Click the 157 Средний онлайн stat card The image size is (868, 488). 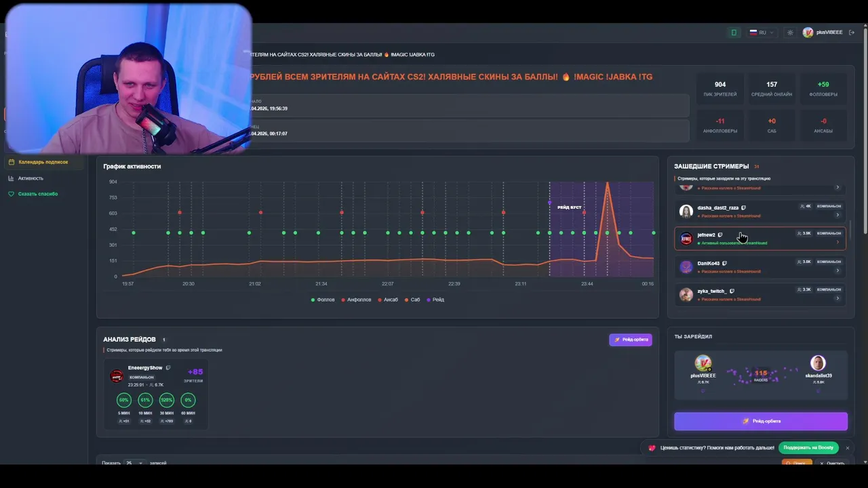pyautogui.click(x=772, y=89)
